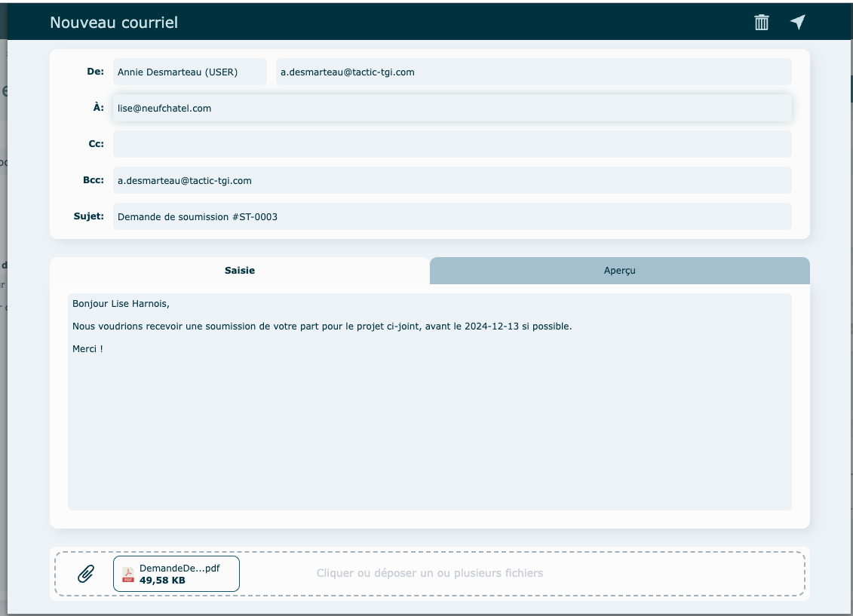
Task: Click the "Nouveau courriel" window title
Action: tap(114, 23)
